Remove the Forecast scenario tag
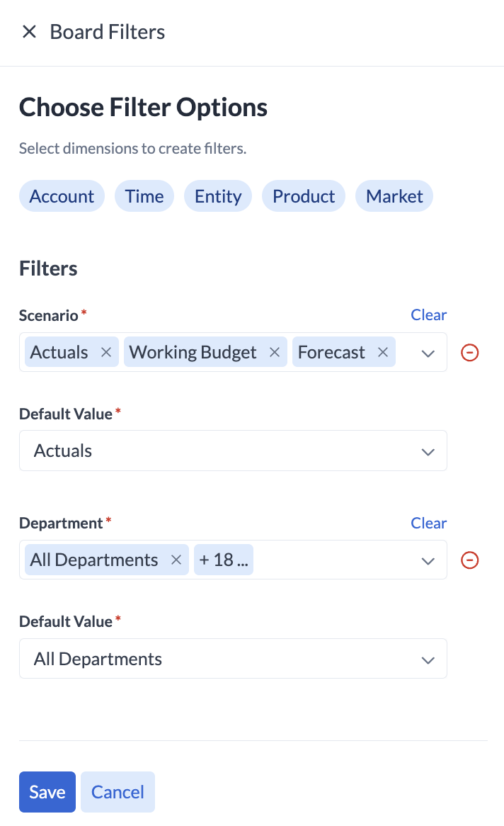Viewport: 504px width, 826px height. 383,352
